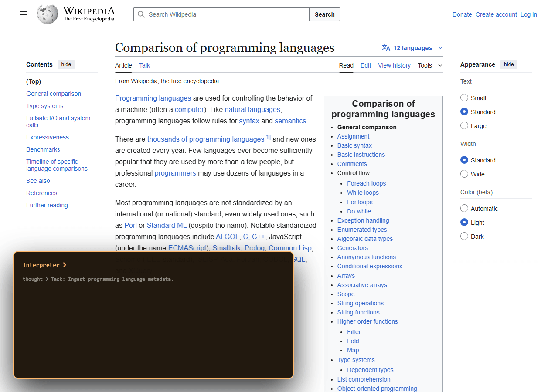Open the Programming languages article link
The height and width of the screenshot is (392, 558).
(153, 98)
